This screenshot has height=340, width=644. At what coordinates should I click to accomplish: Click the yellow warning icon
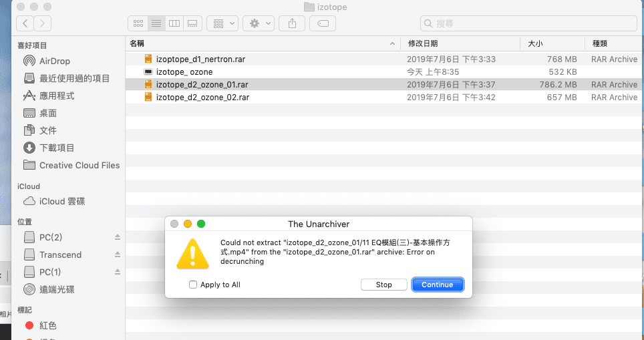coord(192,254)
